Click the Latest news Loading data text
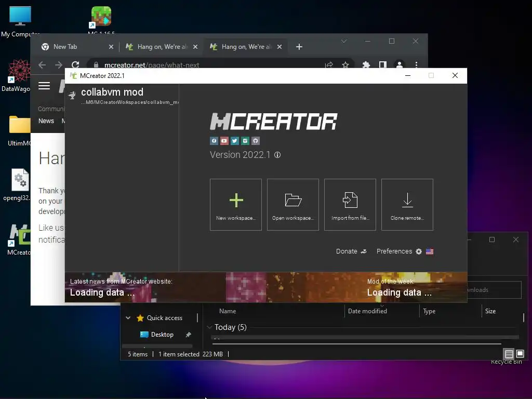 point(102,292)
